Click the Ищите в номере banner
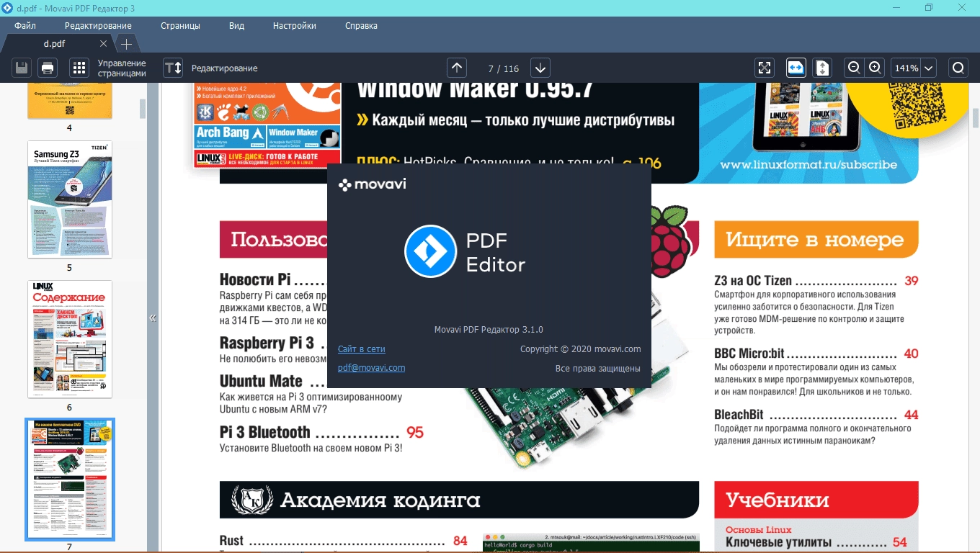The height and width of the screenshot is (553, 980). click(816, 240)
